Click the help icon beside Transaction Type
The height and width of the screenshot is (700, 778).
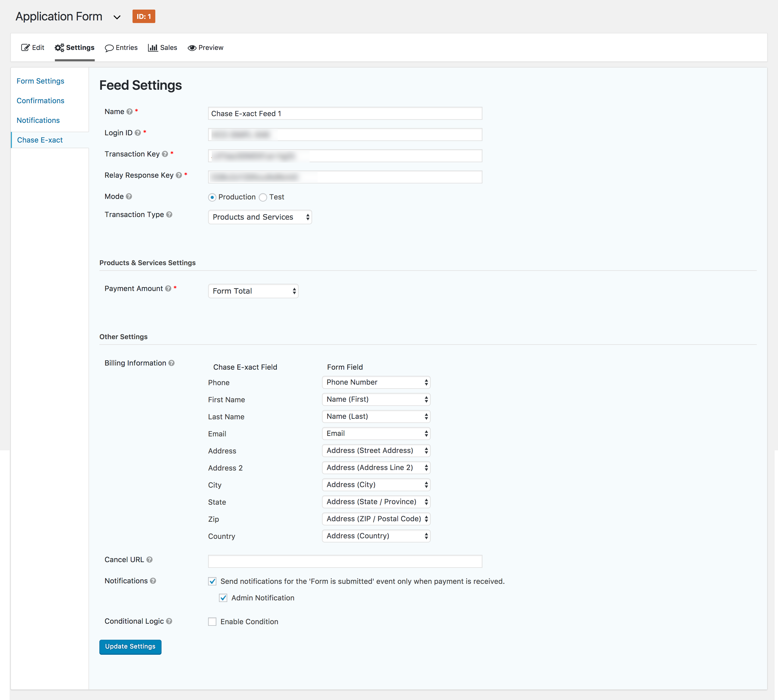tap(169, 214)
